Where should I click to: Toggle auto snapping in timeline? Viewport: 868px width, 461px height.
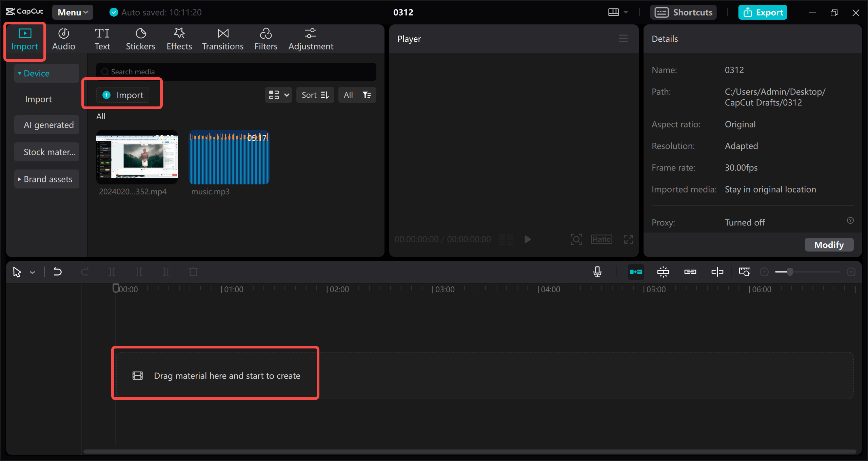pyautogui.click(x=663, y=272)
